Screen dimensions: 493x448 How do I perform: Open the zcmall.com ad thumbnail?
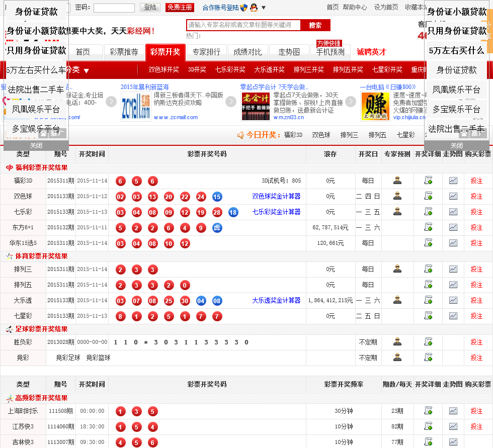[x=136, y=107]
